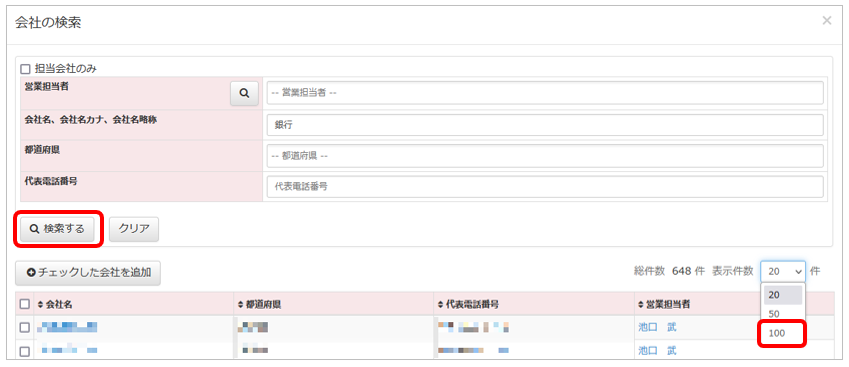The width and height of the screenshot is (849, 367).
Task: Select 50 in the display count list
Action: tap(783, 314)
